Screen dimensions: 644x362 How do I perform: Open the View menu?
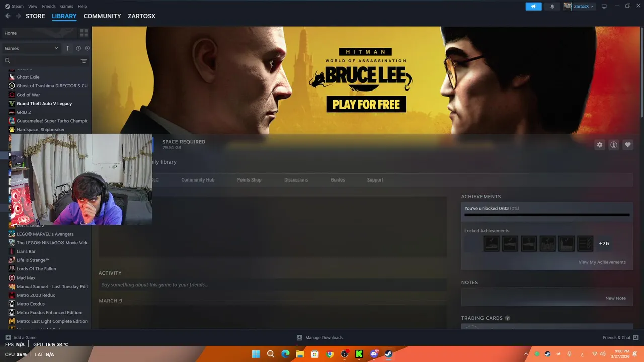point(33,6)
